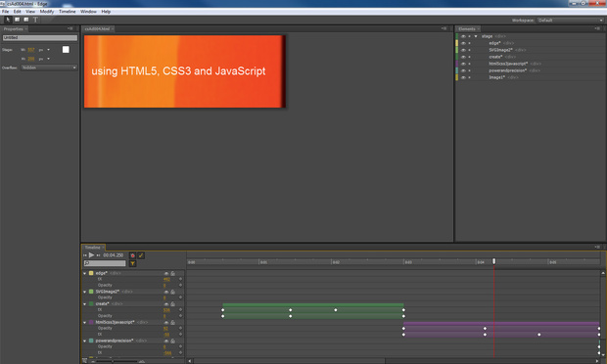607x364 pixels.
Task: Hide the stage element in Elements panel
Action: (x=463, y=36)
